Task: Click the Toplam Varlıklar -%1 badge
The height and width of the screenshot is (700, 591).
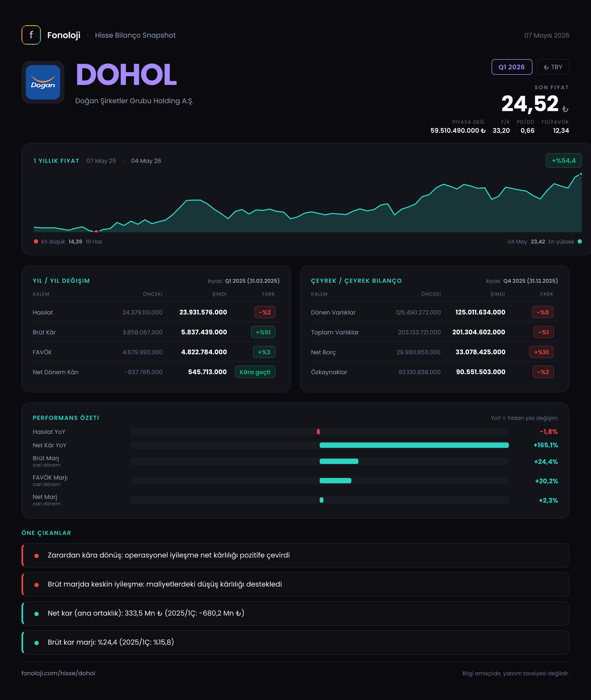Action: (x=543, y=332)
